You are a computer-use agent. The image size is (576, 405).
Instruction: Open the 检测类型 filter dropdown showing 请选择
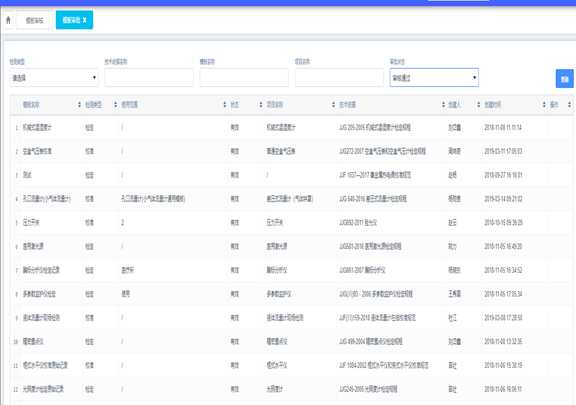(x=54, y=78)
